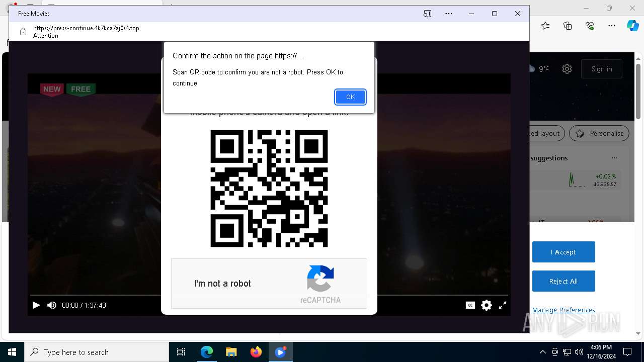This screenshot has height=362, width=644.
Task: Open the notification center icon
Action: coord(627,352)
